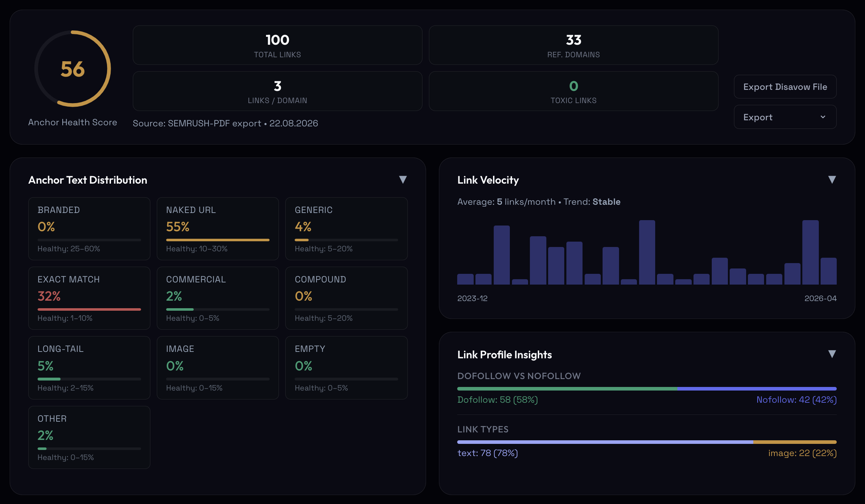Select the Total Links stat card
This screenshot has height=504, width=865.
pyautogui.click(x=277, y=45)
